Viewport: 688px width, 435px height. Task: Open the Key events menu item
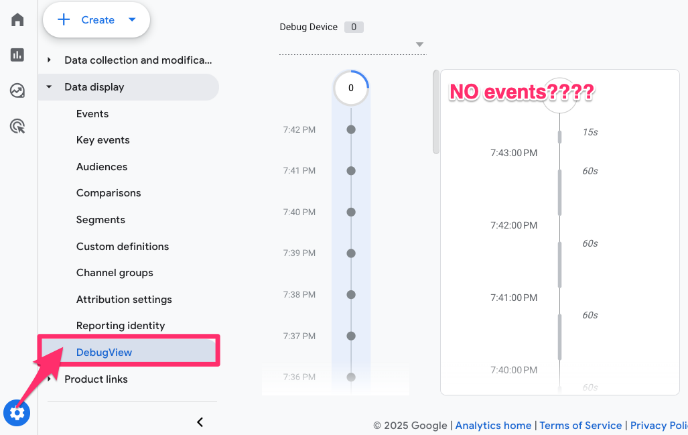pos(103,140)
